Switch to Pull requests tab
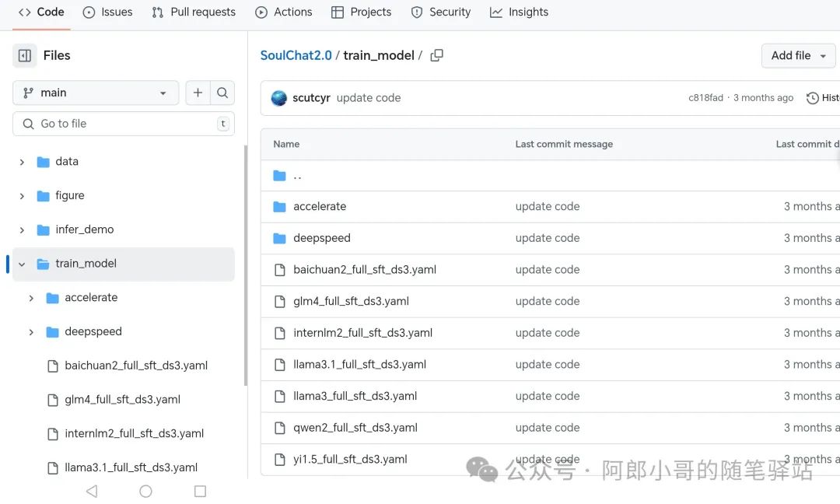This screenshot has width=840, height=504. coord(194,12)
